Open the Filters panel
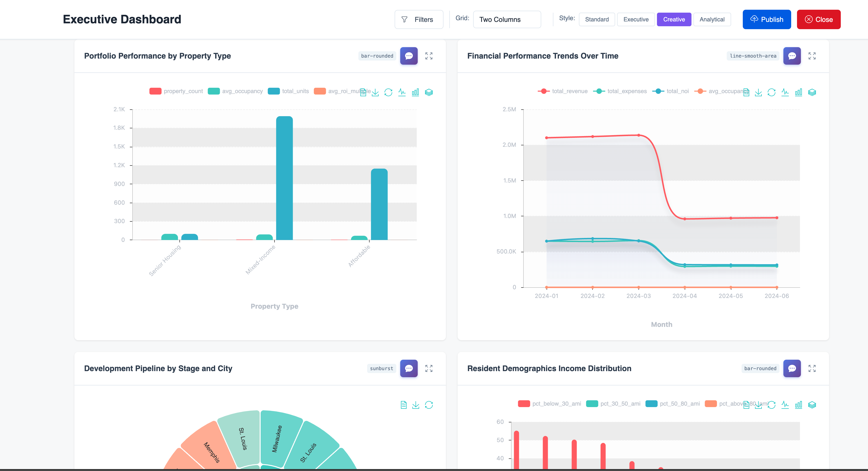The width and height of the screenshot is (868, 471). (x=418, y=19)
